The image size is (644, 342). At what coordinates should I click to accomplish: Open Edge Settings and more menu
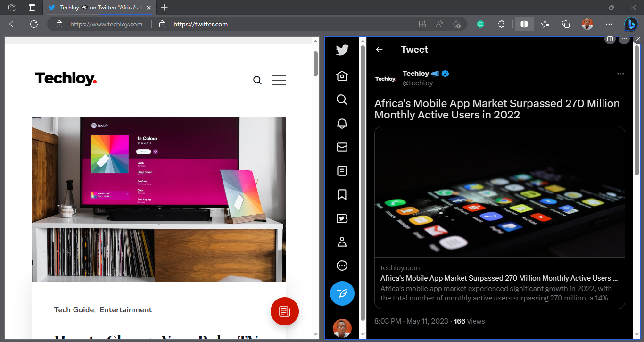[609, 24]
